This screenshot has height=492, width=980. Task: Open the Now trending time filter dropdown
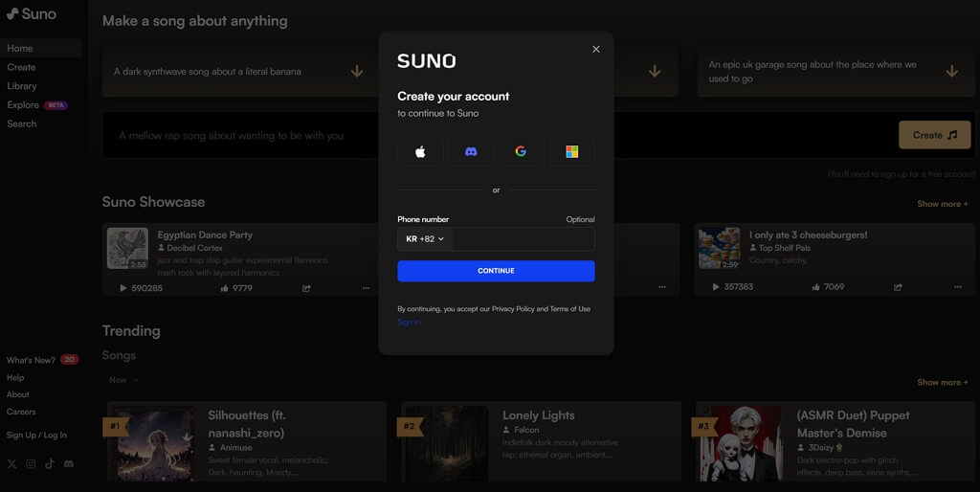click(123, 380)
